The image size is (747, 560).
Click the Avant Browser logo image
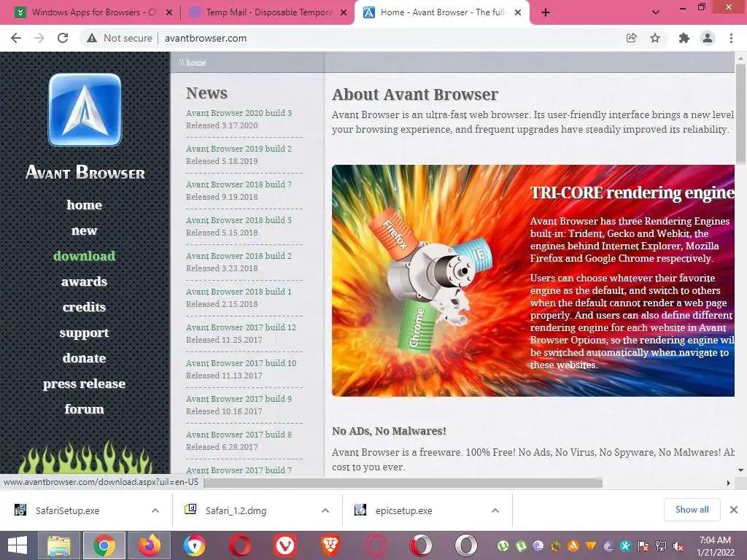coord(85,109)
